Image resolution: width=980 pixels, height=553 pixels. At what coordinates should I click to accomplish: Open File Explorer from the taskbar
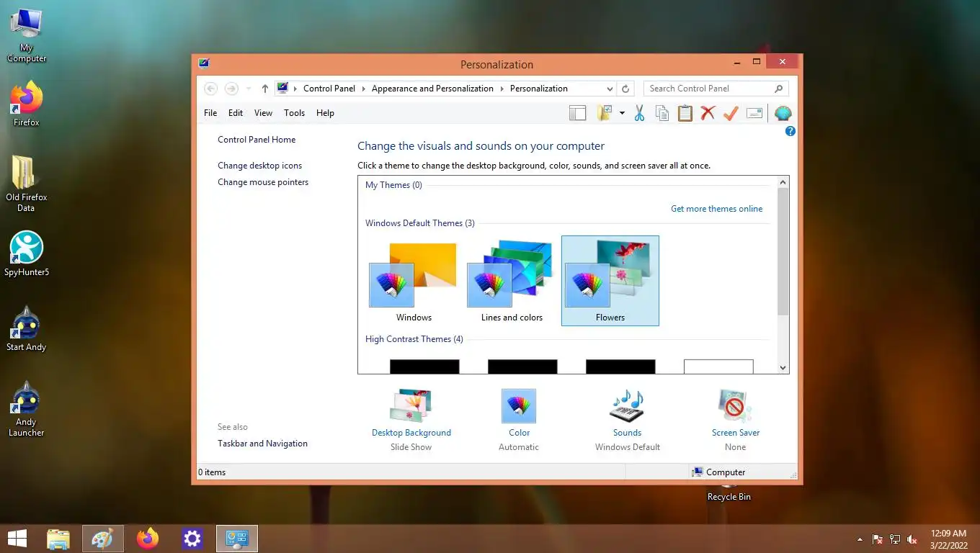pyautogui.click(x=58, y=539)
